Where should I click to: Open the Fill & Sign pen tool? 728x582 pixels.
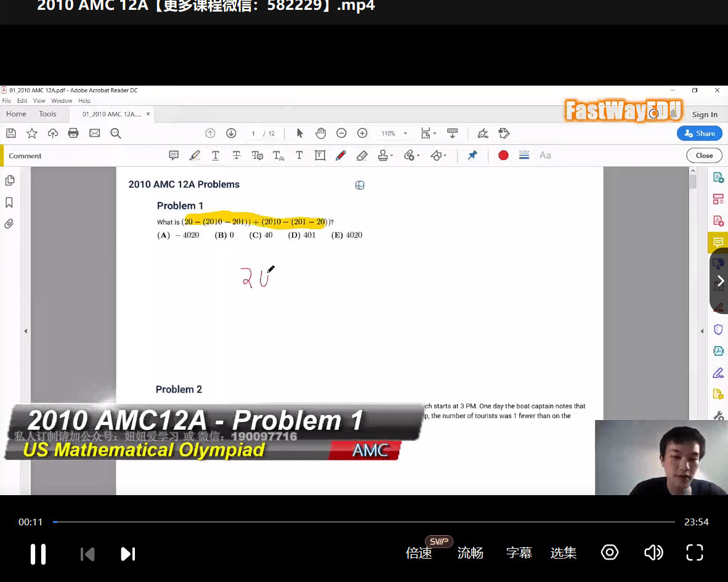point(718,373)
